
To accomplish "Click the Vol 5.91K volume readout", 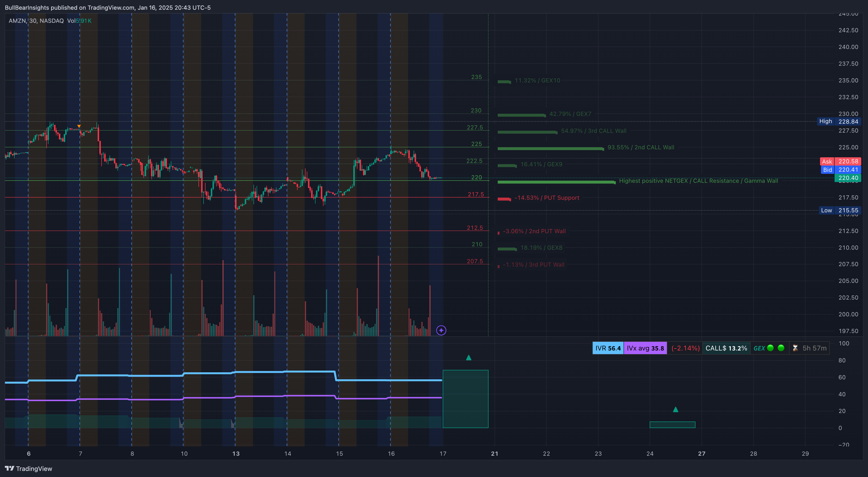I will (79, 21).
